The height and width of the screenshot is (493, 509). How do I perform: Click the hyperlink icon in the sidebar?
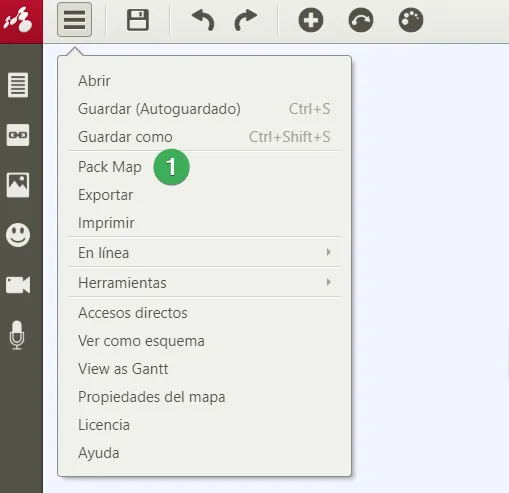18,135
